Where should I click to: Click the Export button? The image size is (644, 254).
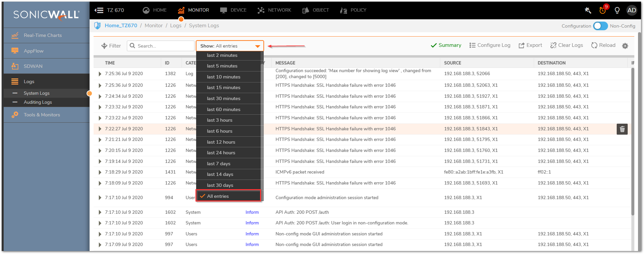click(x=530, y=45)
